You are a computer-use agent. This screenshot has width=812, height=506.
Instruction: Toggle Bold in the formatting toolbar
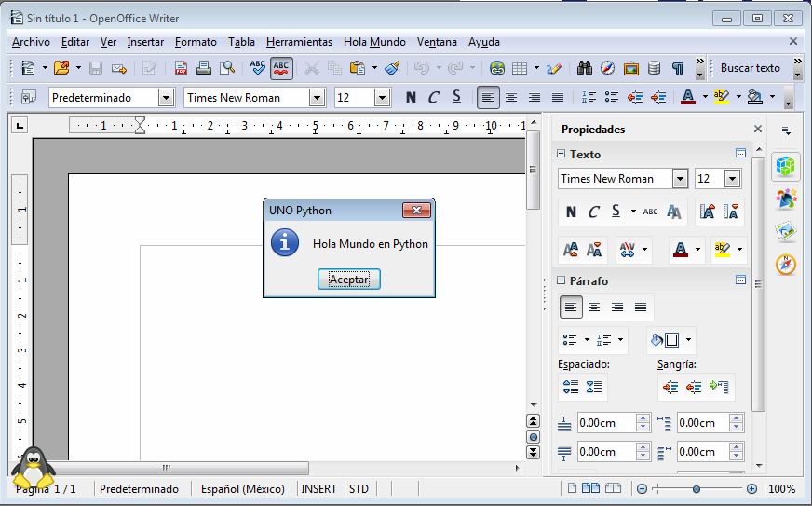coord(411,97)
